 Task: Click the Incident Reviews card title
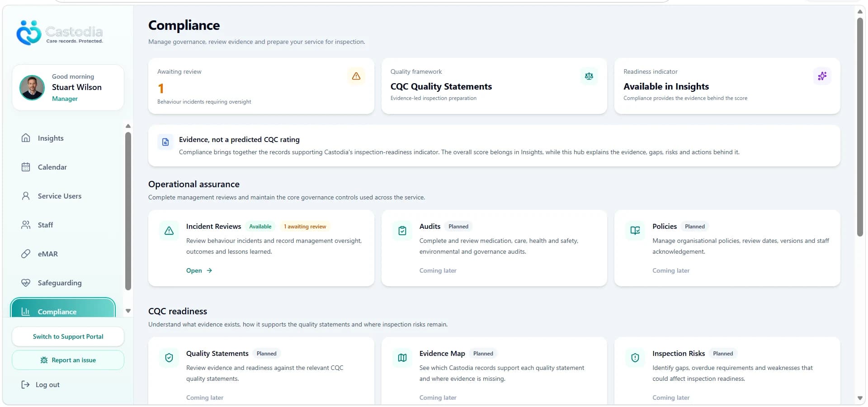(213, 226)
